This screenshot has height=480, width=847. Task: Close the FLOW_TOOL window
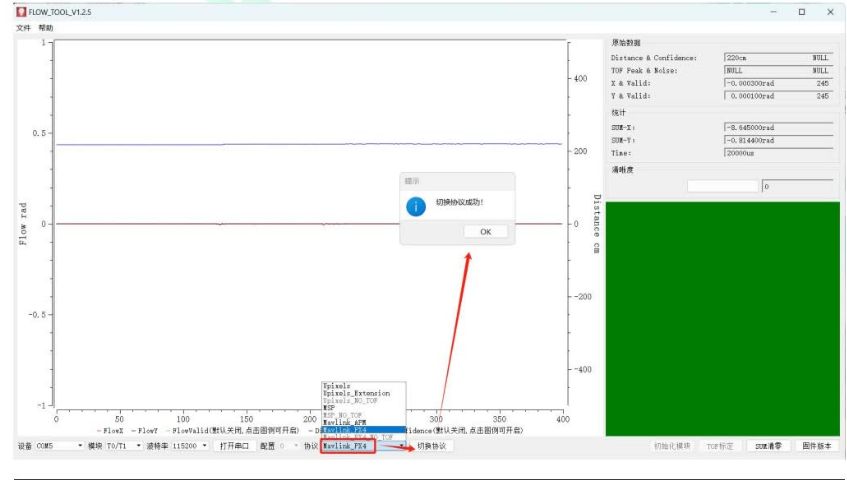coord(830,12)
